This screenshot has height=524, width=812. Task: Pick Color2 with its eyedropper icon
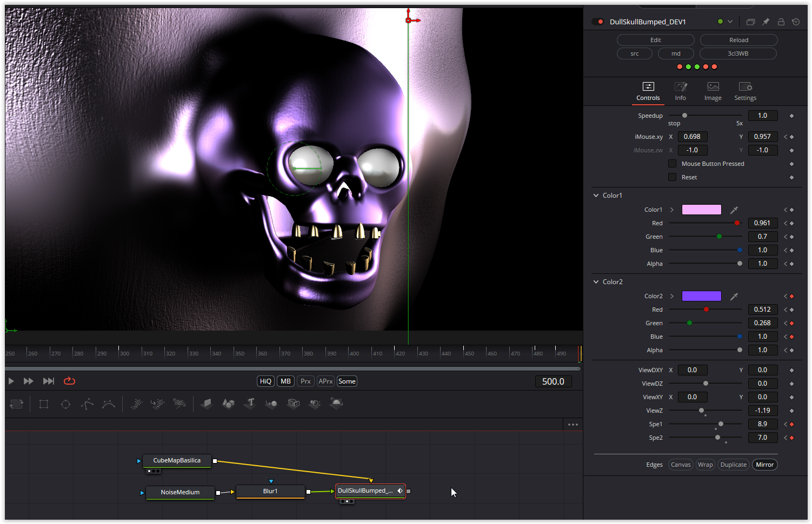[734, 296]
